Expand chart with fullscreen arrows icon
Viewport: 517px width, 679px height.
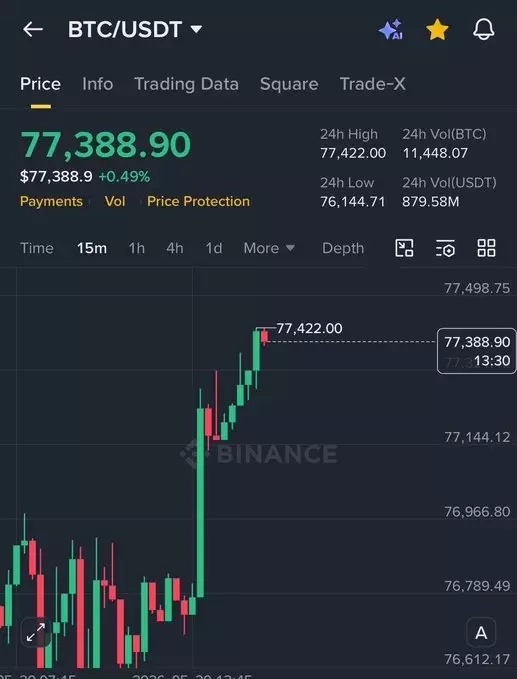(x=36, y=632)
